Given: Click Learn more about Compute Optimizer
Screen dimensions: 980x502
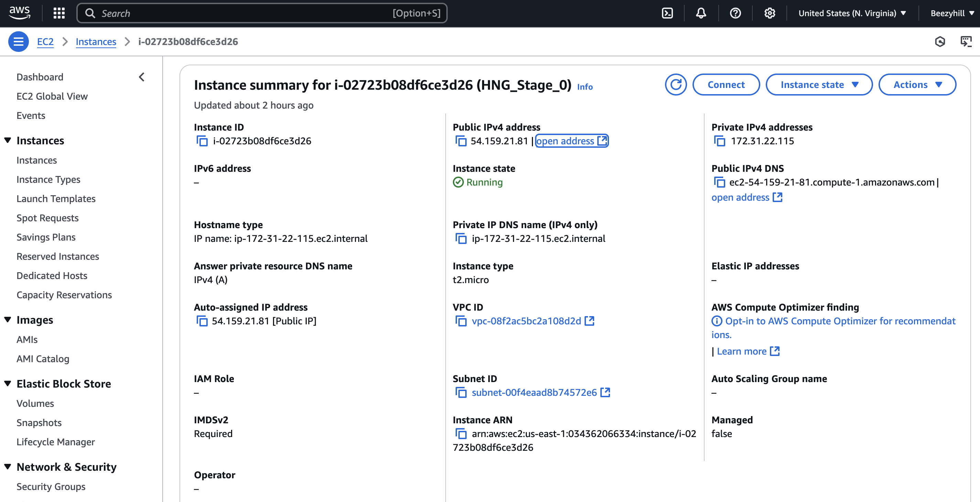Looking at the screenshot, I should [x=748, y=352].
